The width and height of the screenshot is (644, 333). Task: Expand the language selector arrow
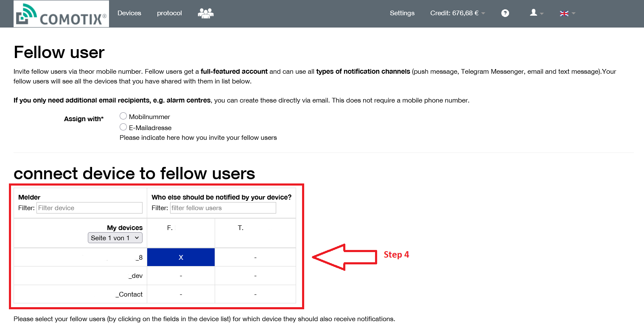(x=574, y=14)
